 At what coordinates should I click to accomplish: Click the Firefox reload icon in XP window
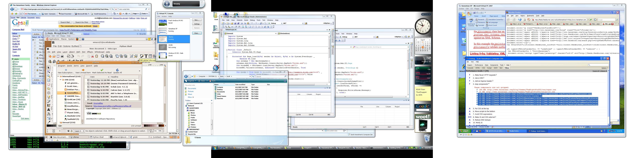[x=520, y=20]
